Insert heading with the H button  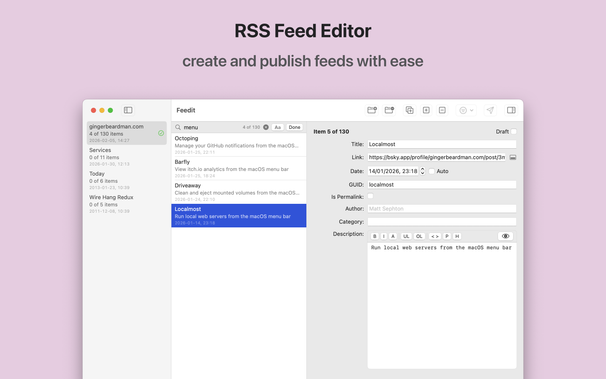[x=457, y=236]
